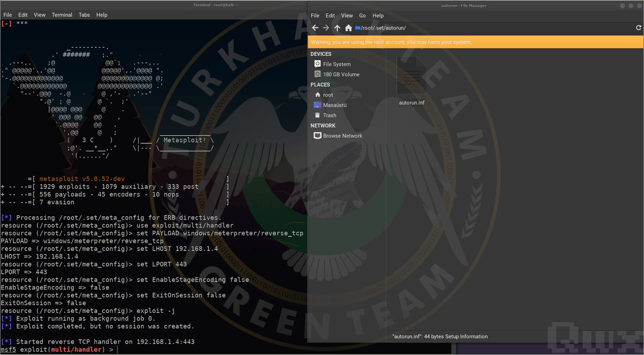This screenshot has height=355, width=644.
Task: Click the NETWORK section header
Action: pos(323,126)
